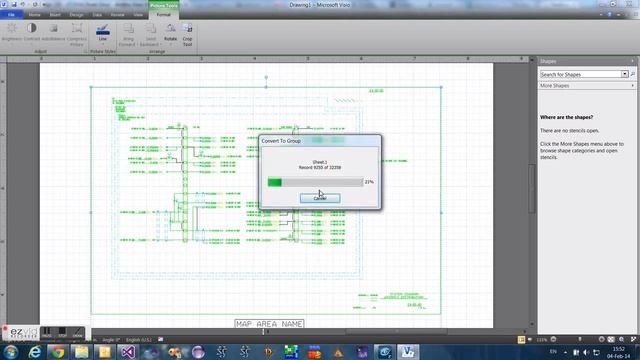
Task: Switch to Visio taskbar button
Action: [x=407, y=352]
